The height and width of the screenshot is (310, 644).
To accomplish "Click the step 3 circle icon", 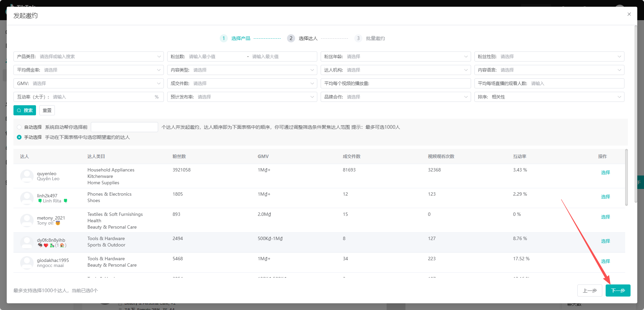I will coord(358,38).
